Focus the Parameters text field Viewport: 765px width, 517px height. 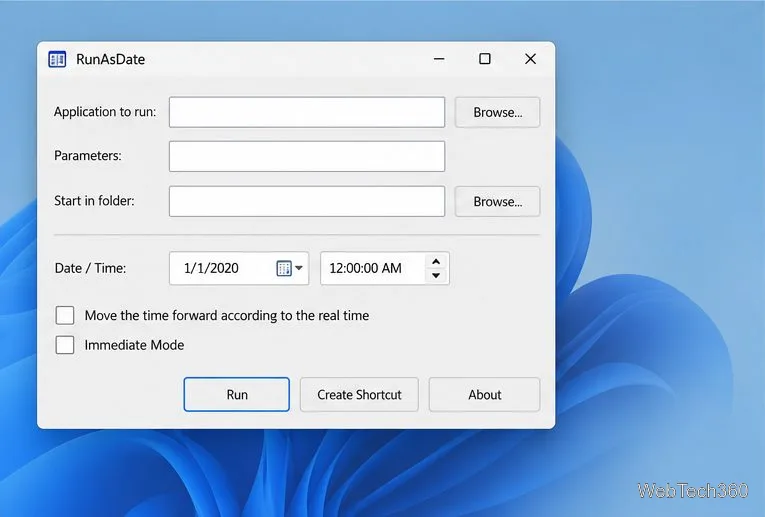click(307, 156)
